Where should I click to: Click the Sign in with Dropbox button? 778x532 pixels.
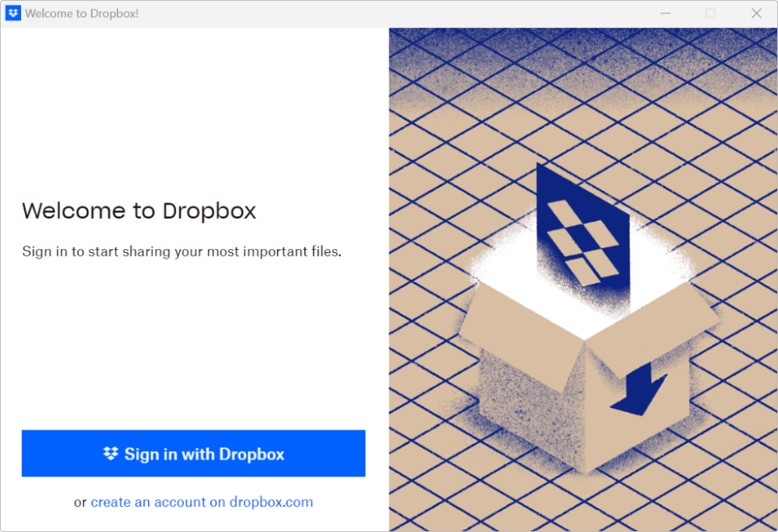193,453
